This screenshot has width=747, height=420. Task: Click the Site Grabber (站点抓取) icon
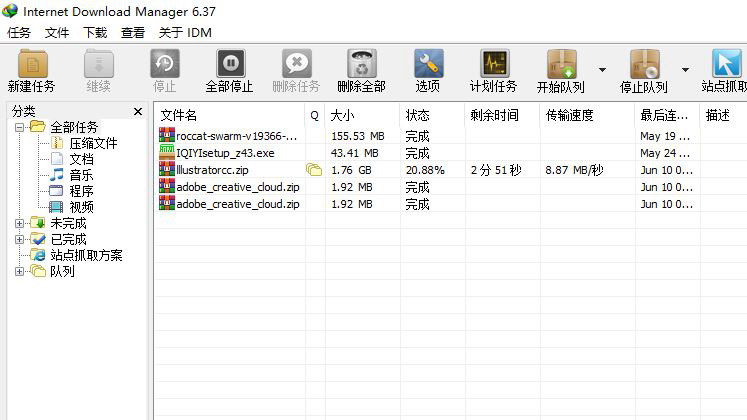(727, 63)
